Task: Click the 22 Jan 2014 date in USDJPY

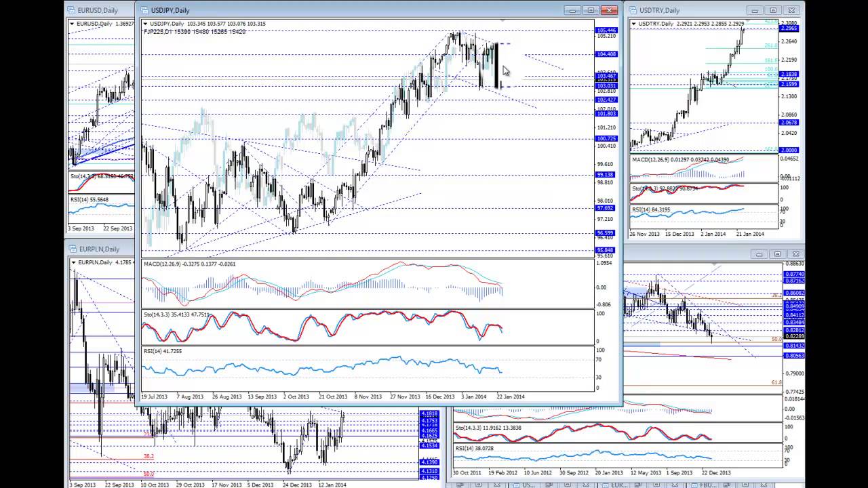Action: (x=511, y=396)
